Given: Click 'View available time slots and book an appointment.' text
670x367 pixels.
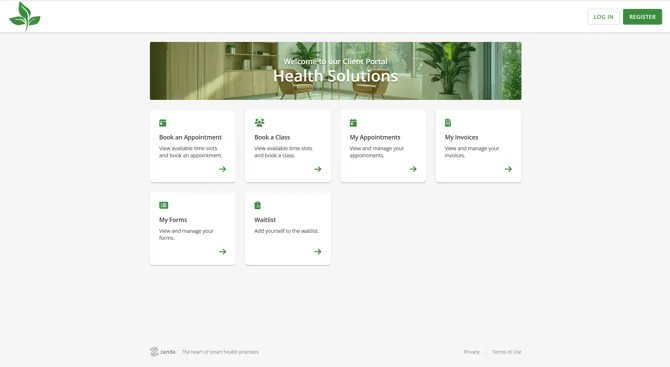Looking at the screenshot, I should tap(191, 152).
